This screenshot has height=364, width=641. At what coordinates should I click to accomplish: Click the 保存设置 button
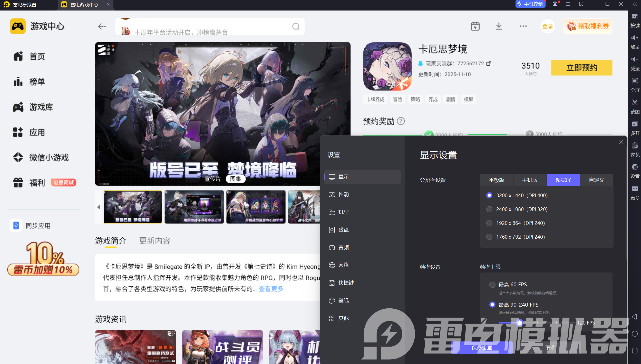(x=482, y=348)
